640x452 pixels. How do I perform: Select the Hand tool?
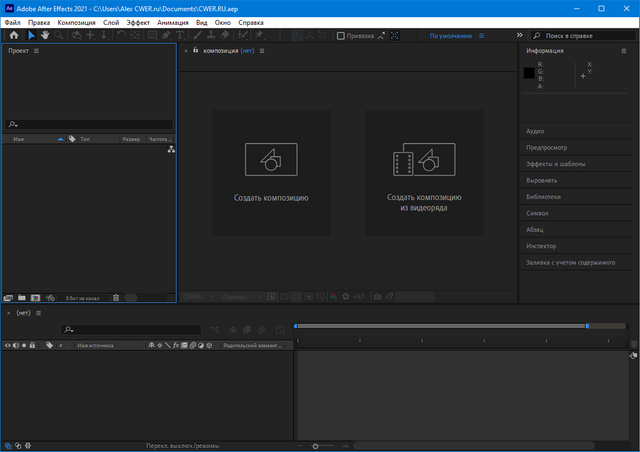pyautogui.click(x=45, y=35)
